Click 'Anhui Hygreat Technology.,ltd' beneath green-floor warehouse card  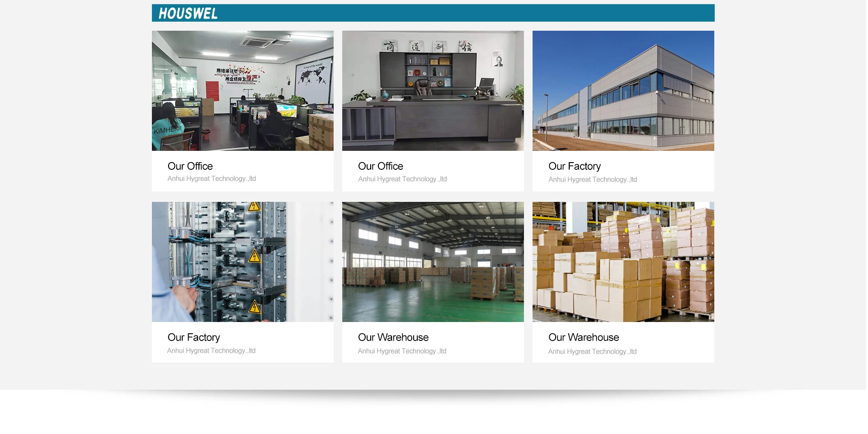tap(402, 351)
